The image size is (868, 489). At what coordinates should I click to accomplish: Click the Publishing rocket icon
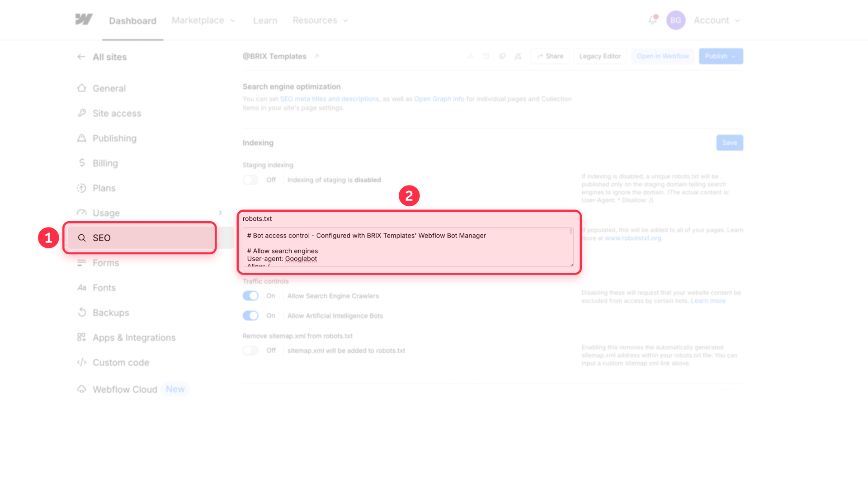81,138
